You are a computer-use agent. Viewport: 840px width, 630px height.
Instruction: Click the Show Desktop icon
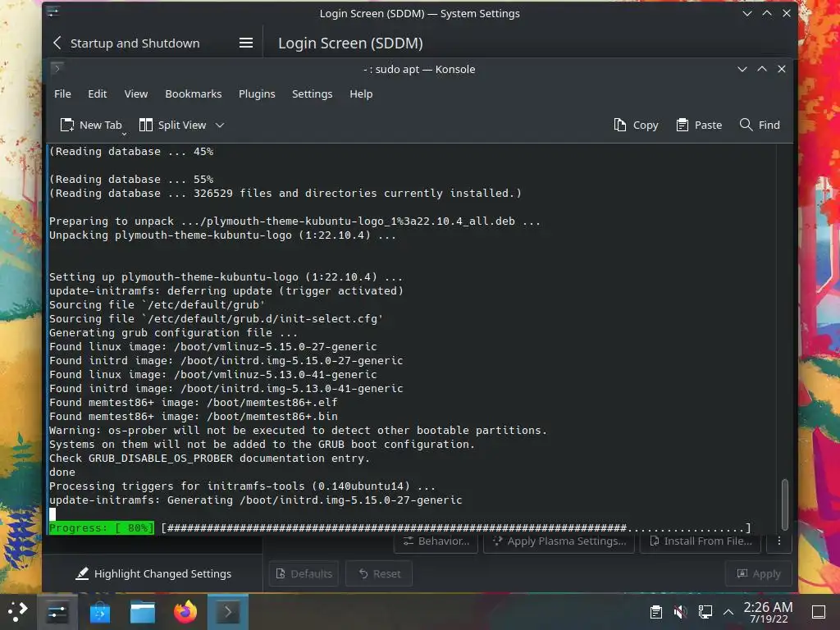point(819,612)
